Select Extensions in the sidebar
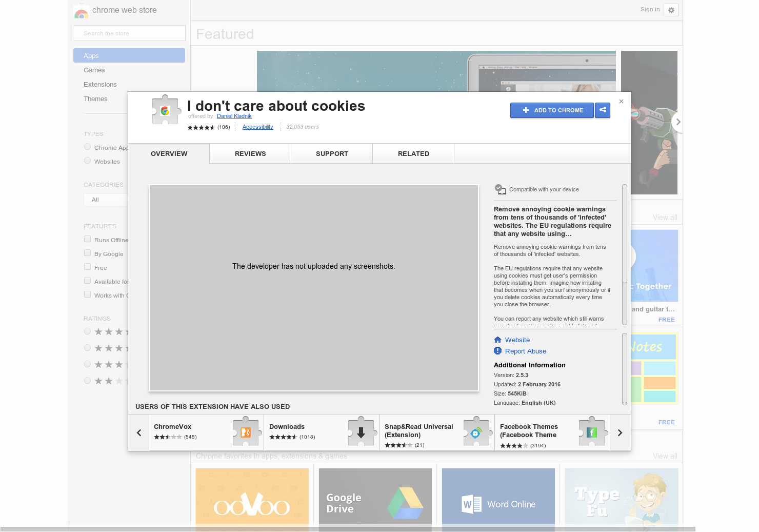The image size is (759, 532). 100,84
